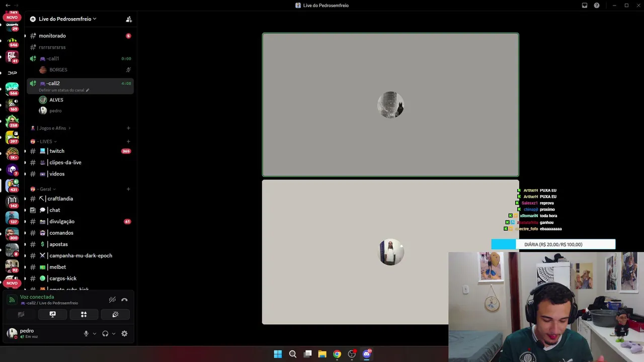
Task: Open the server with the 431 badge
Action: point(12,186)
